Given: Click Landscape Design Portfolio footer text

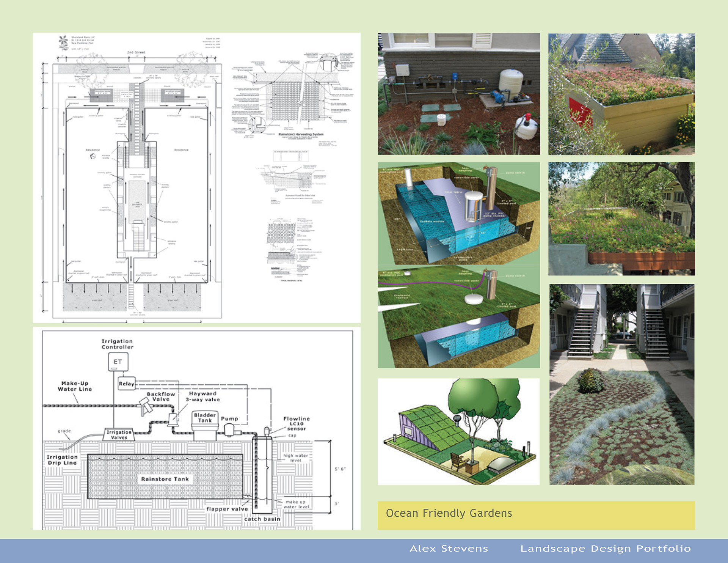Looking at the screenshot, I should pos(605,549).
